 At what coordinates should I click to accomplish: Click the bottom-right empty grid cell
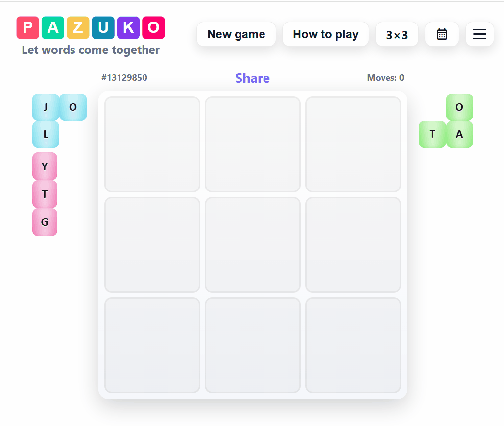353,345
